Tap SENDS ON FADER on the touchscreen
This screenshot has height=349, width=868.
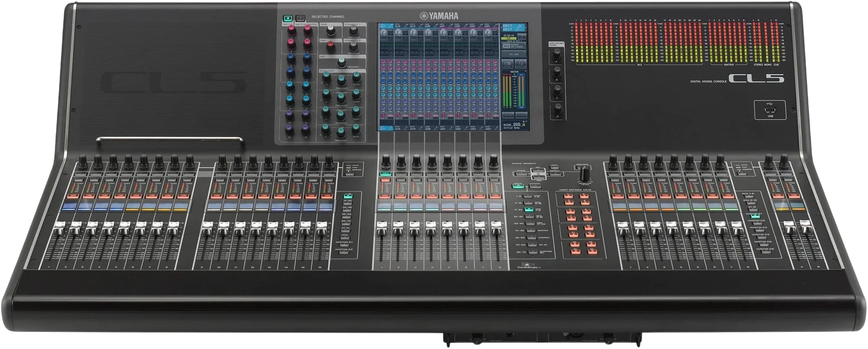514,46
